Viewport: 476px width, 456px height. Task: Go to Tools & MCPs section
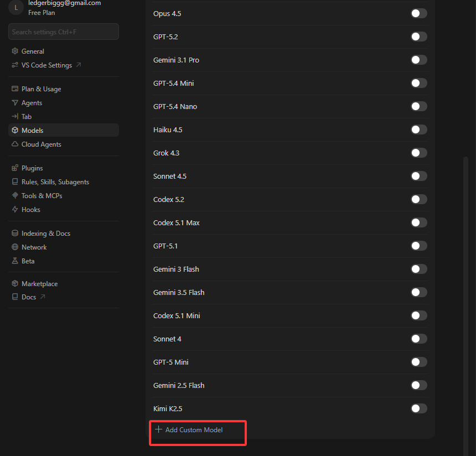click(64, 196)
